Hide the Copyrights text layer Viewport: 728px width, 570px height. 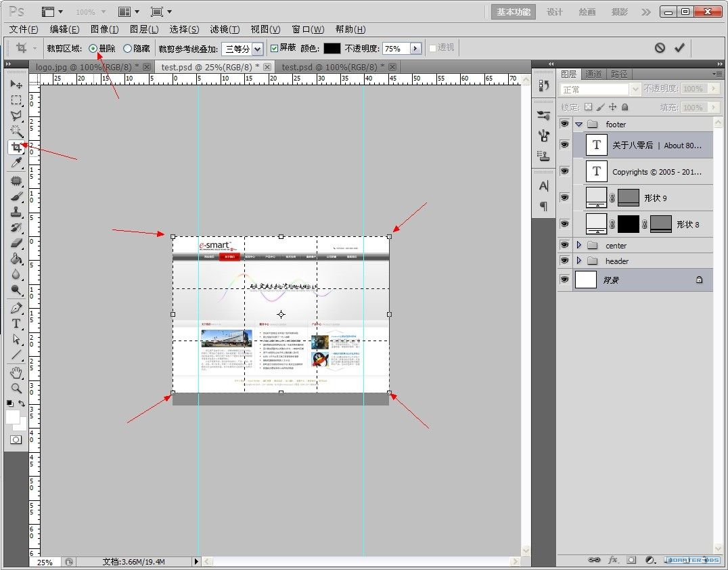click(x=564, y=171)
